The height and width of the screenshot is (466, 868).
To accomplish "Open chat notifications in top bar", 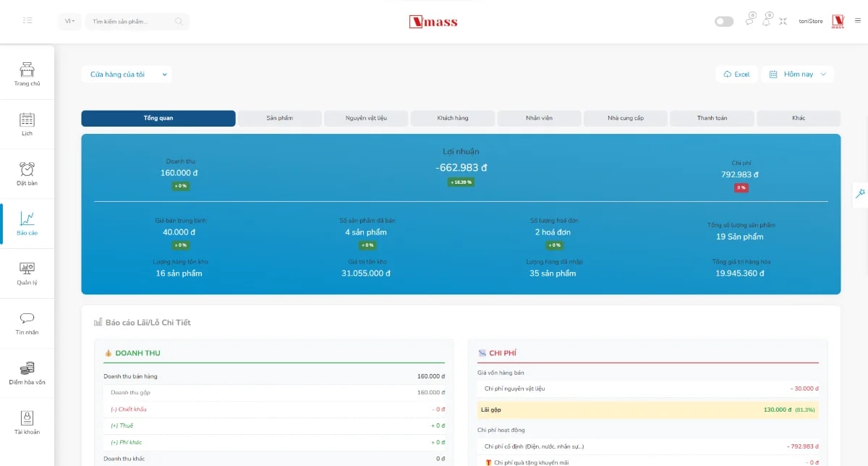I will coord(749,21).
